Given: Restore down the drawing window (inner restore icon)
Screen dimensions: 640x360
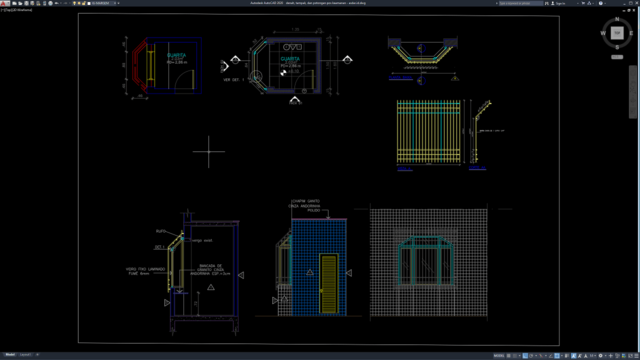Looking at the screenshot, I should pos(629,10).
